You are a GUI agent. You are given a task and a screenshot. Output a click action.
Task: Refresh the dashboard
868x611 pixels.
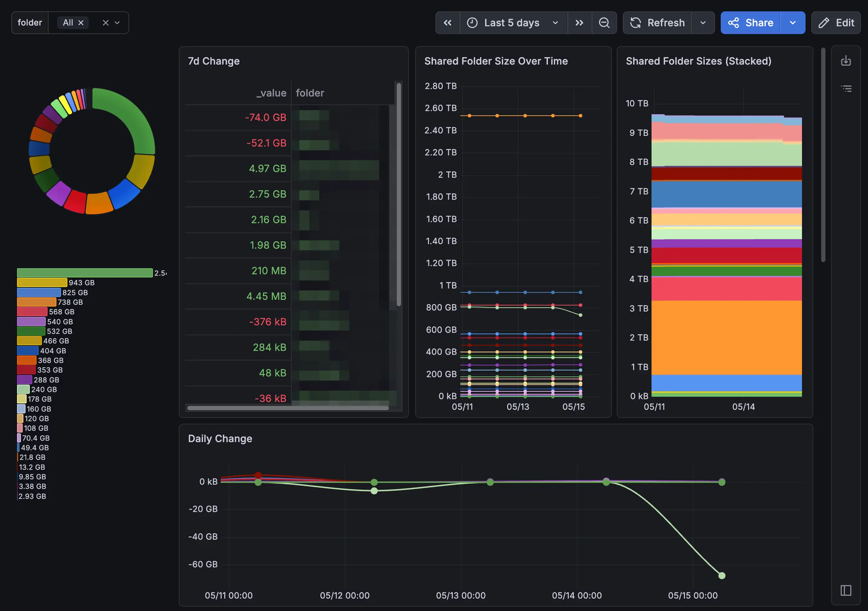[x=657, y=23]
